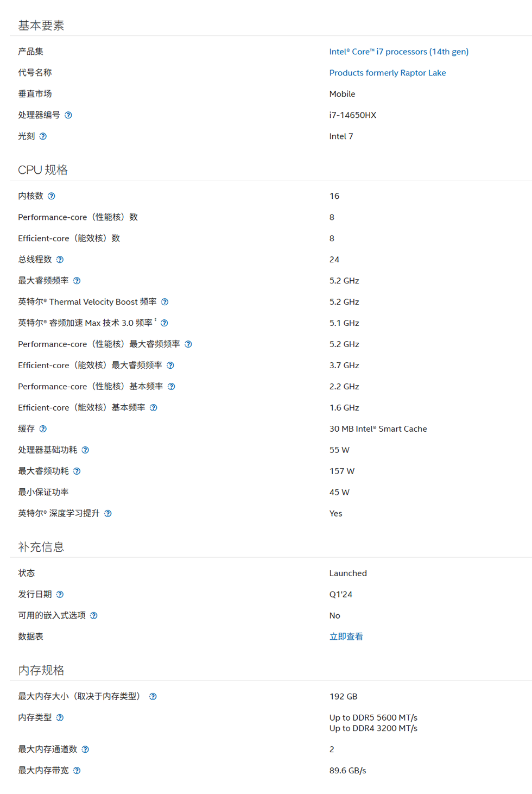The width and height of the screenshot is (532, 794).
Task: Click help icon next to 光刻
Action: [x=43, y=136]
